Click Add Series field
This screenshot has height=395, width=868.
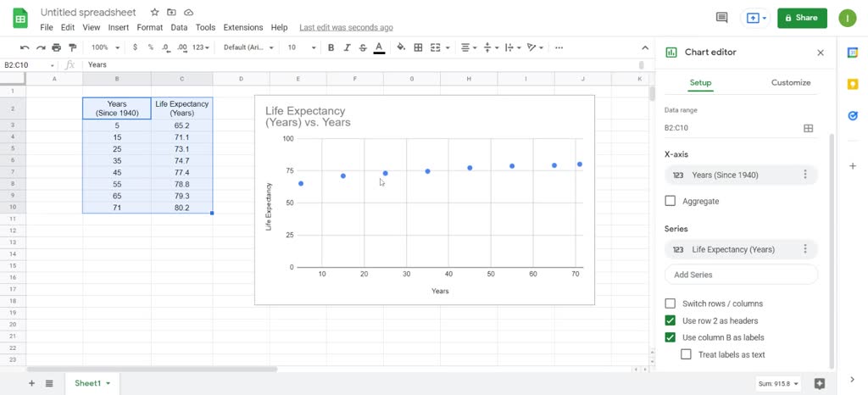point(741,275)
